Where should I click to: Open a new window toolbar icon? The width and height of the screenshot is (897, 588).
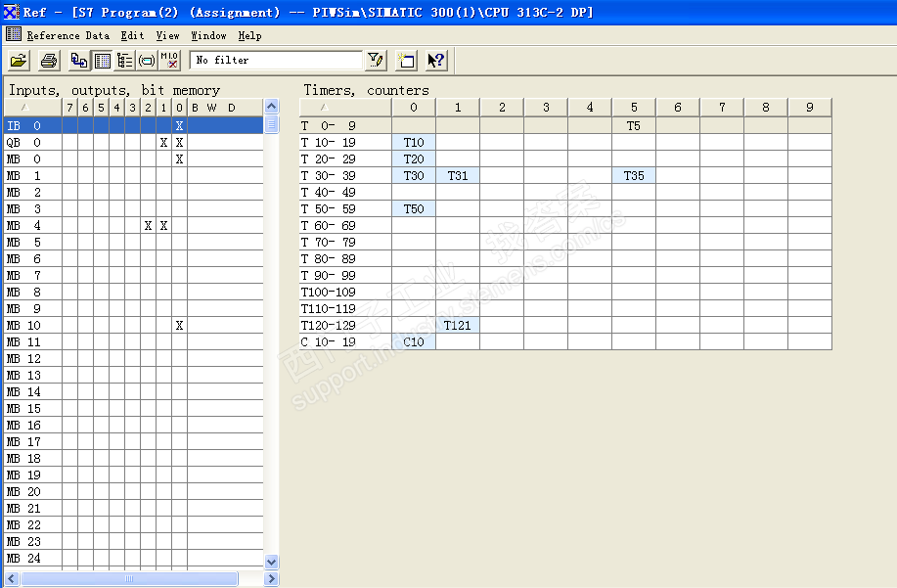coord(406,60)
